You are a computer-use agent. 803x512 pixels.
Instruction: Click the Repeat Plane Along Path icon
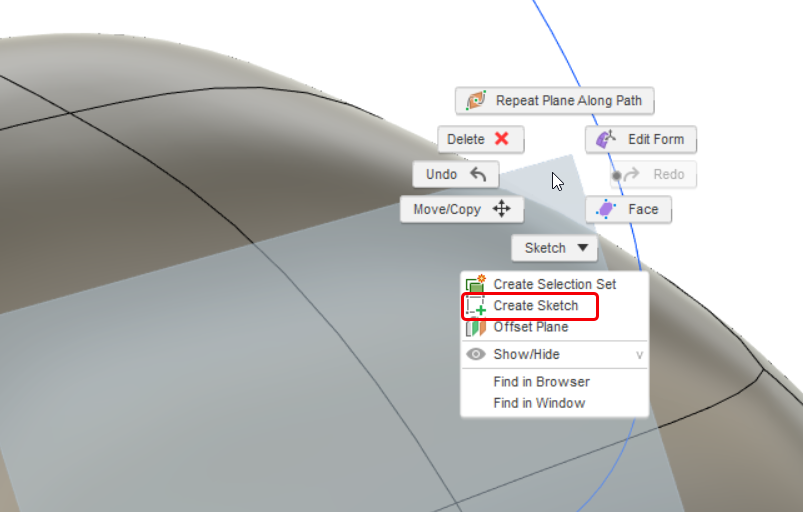(476, 100)
